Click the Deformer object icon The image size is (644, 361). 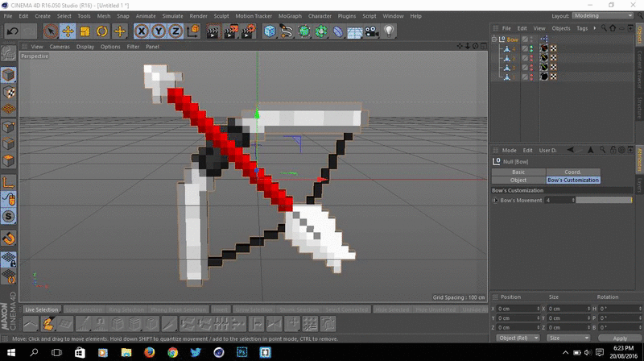click(337, 31)
